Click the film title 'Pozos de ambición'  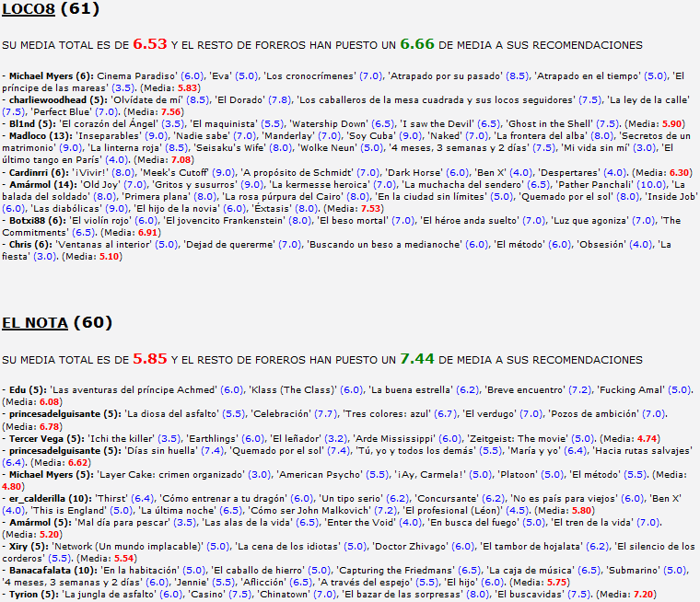click(x=593, y=414)
